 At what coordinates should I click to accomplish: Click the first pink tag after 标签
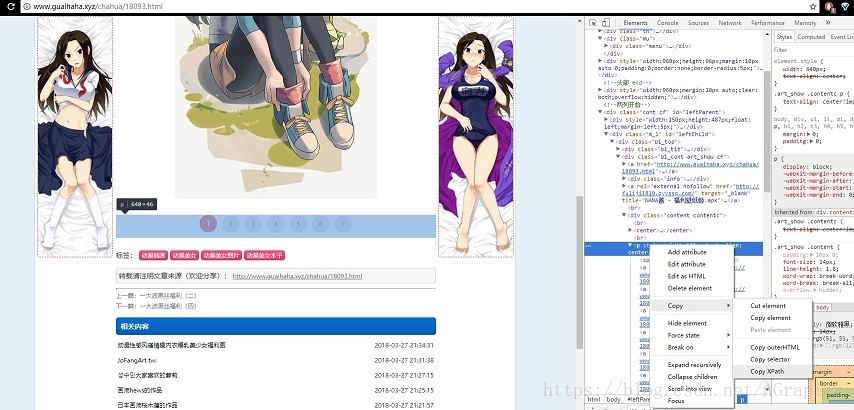click(153, 255)
